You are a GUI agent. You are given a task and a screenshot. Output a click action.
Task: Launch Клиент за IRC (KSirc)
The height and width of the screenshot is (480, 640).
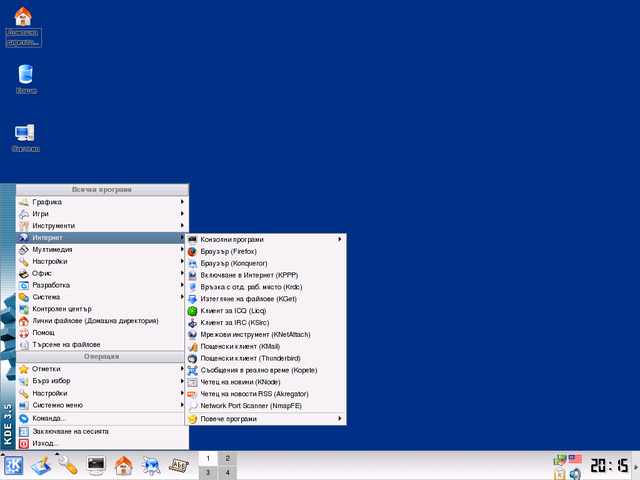click(266, 322)
